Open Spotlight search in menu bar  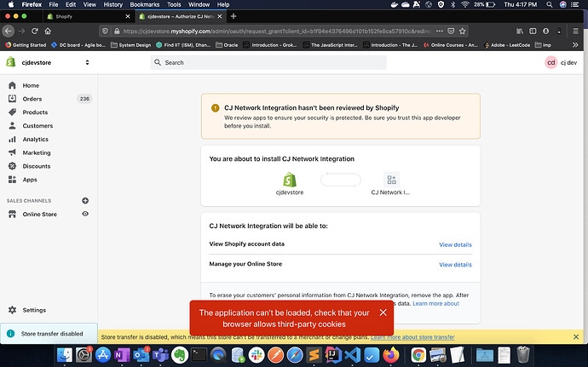(x=550, y=4)
